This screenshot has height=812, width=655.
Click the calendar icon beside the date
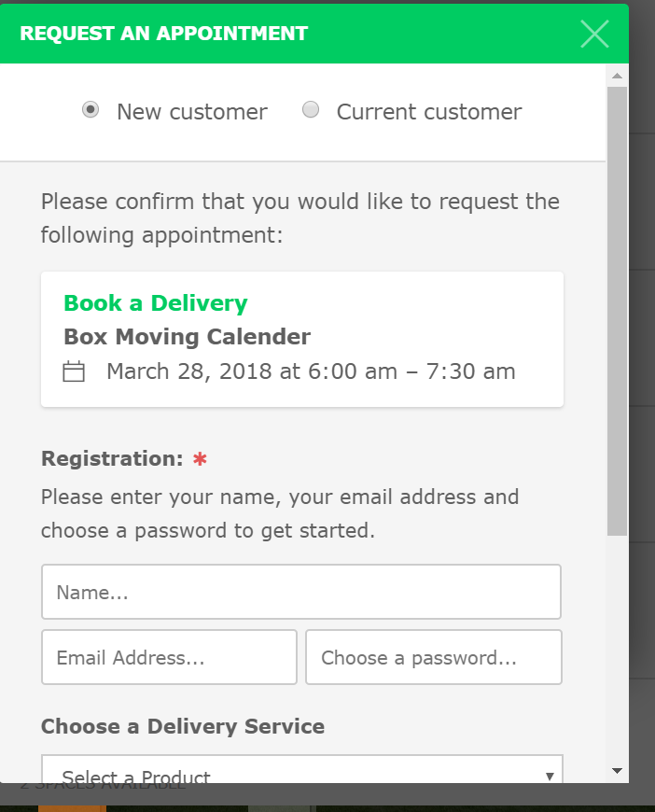(x=74, y=371)
